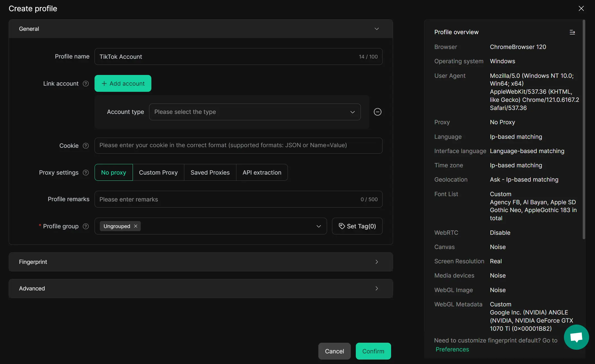This screenshot has height=364, width=595.
Task: Click the Profile overview scrollbar
Action: (x=584, y=129)
